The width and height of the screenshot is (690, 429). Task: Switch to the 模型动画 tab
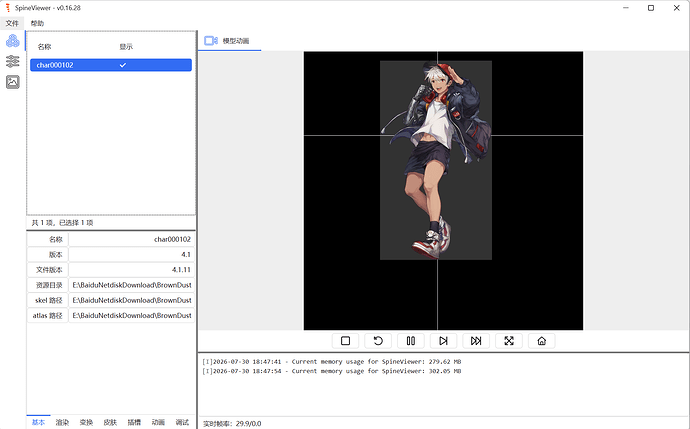(x=229, y=41)
